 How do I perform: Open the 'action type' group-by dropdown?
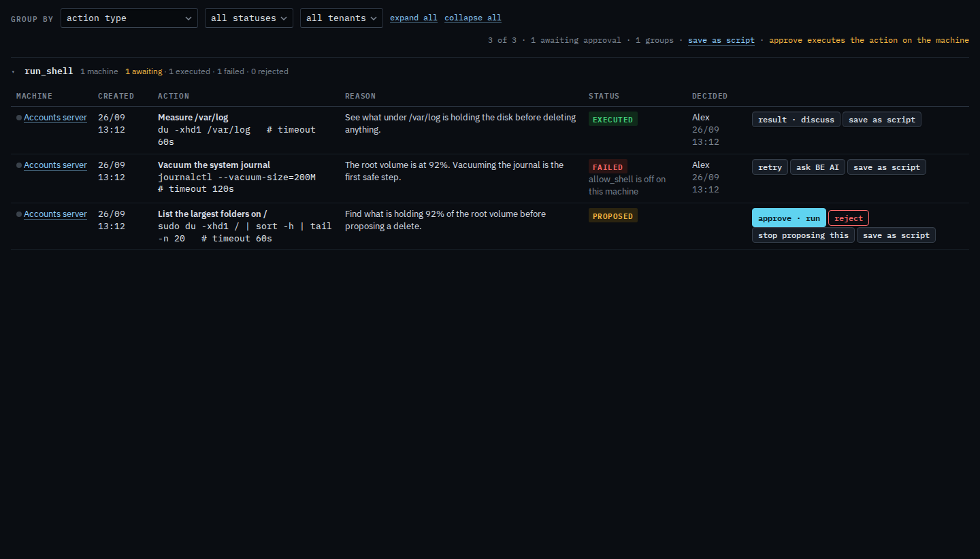pos(129,18)
